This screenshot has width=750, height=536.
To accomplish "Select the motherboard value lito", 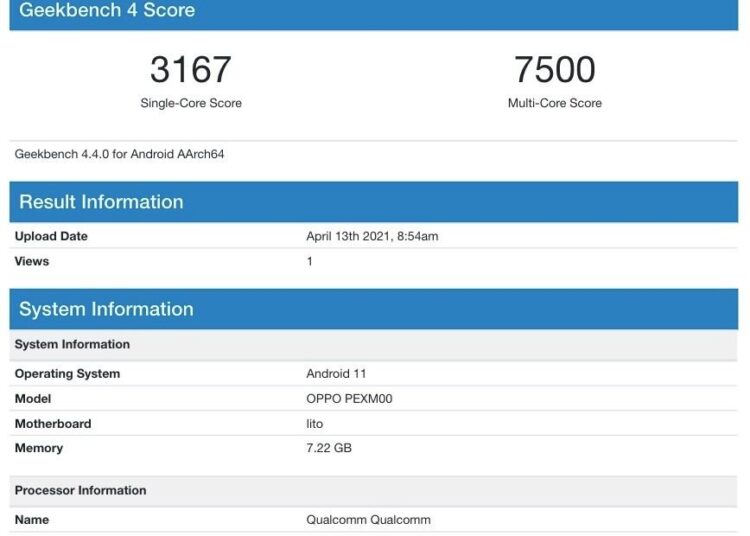I will tap(314, 424).
